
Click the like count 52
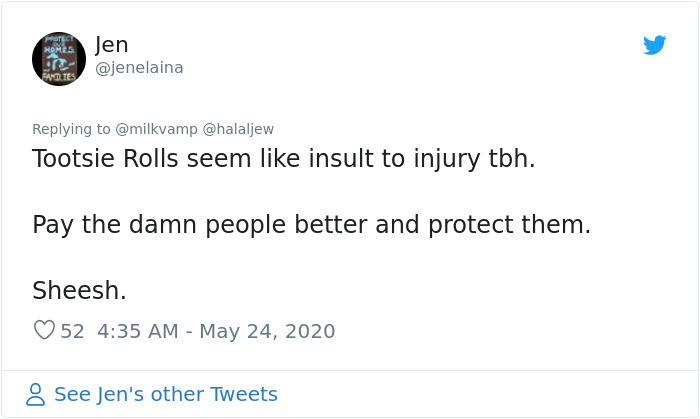72,331
